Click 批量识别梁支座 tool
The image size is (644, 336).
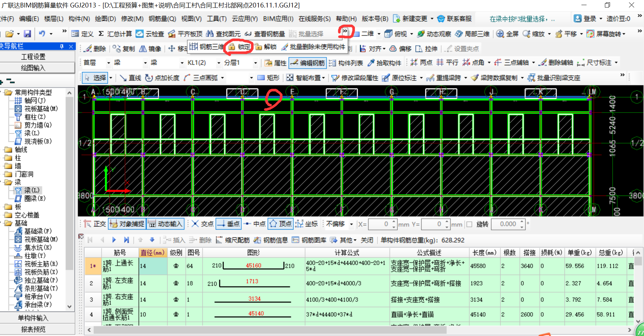pos(554,78)
